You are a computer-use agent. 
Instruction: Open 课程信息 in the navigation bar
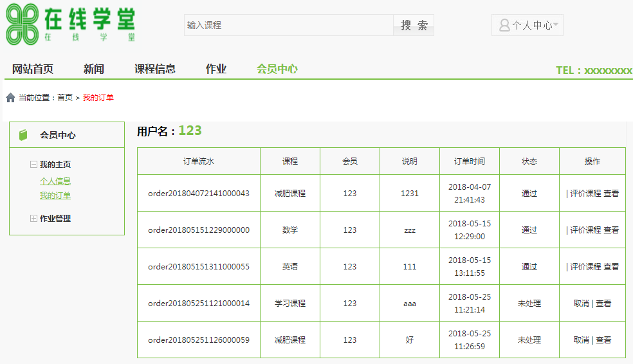coord(155,69)
